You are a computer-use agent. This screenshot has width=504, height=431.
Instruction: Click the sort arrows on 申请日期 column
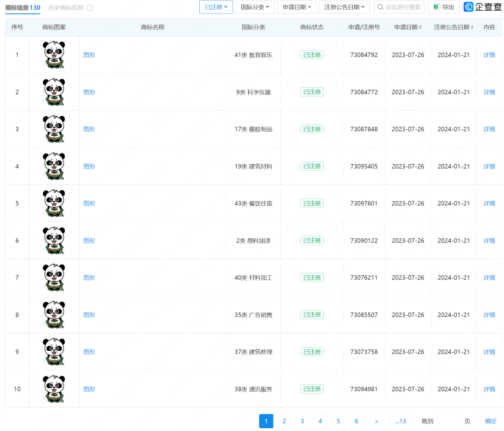coord(420,28)
